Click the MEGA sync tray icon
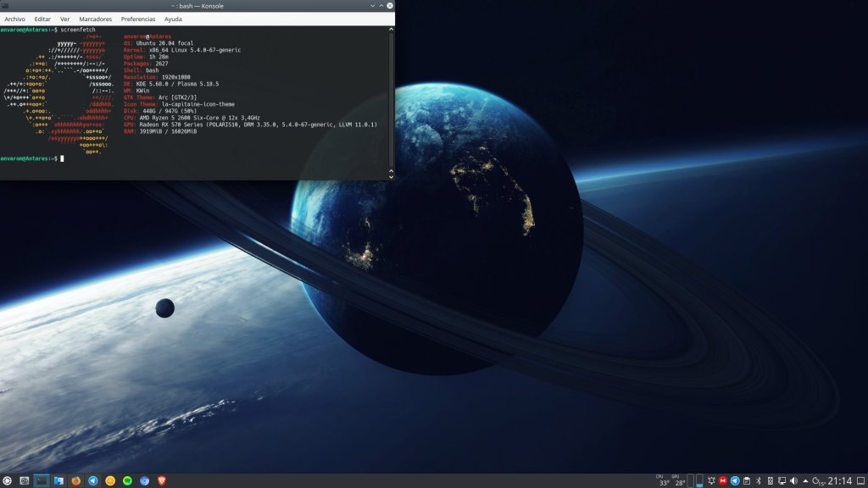 point(723,480)
